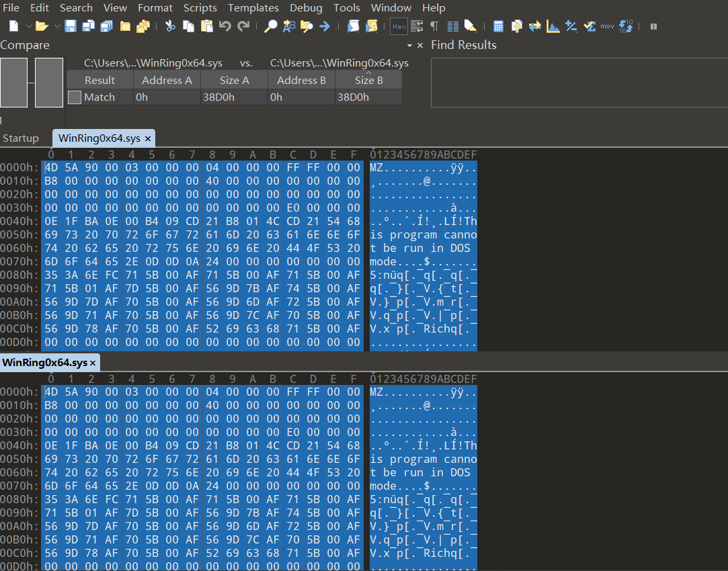Open the Compare panel options dropdown arrow
Image resolution: width=728 pixels, height=571 pixels.
[x=410, y=45]
